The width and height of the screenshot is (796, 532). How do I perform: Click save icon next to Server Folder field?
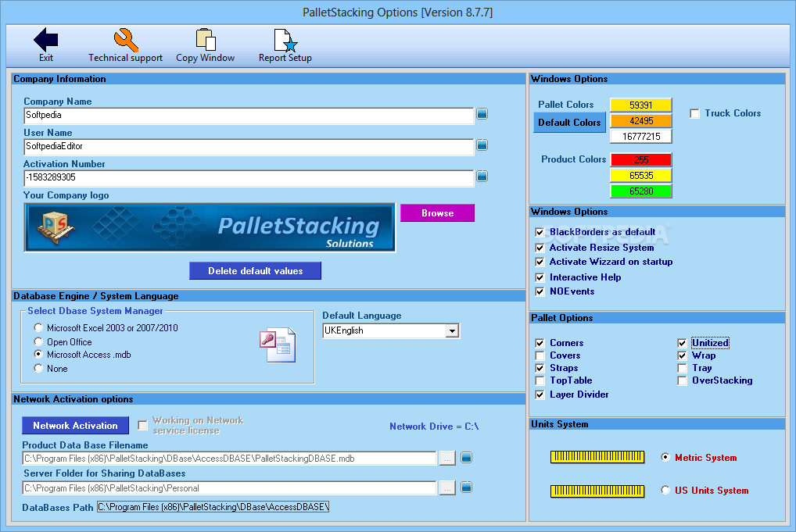(x=467, y=487)
